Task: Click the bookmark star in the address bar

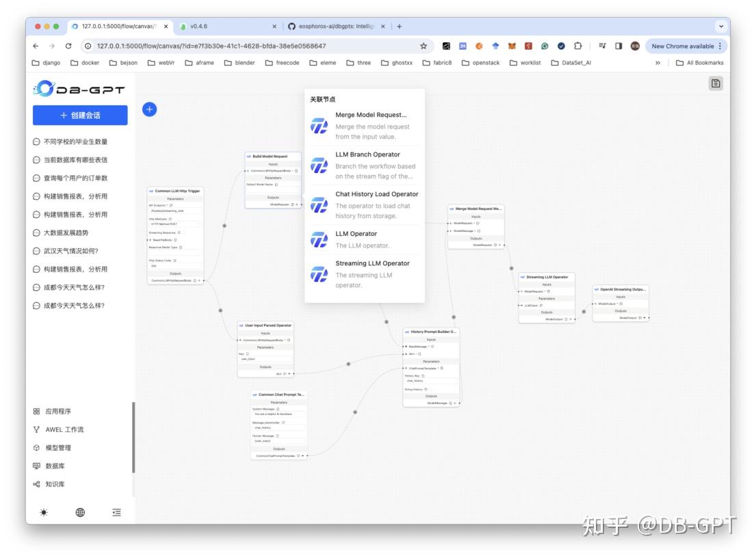Action: click(x=423, y=46)
